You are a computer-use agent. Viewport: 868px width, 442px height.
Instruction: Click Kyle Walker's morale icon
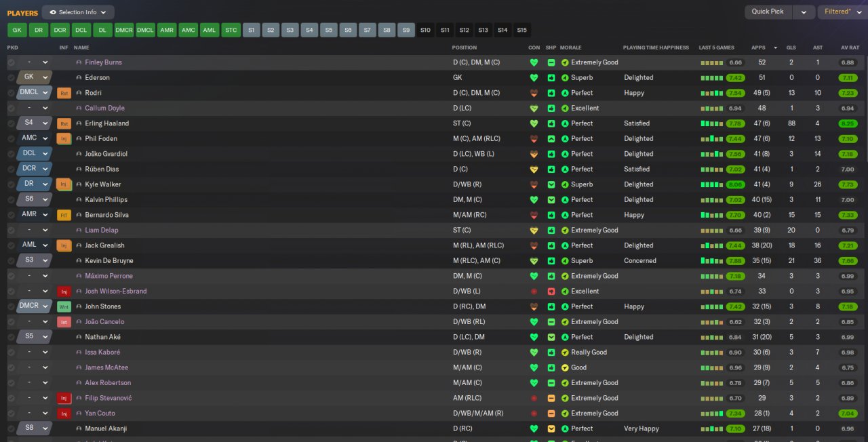565,184
